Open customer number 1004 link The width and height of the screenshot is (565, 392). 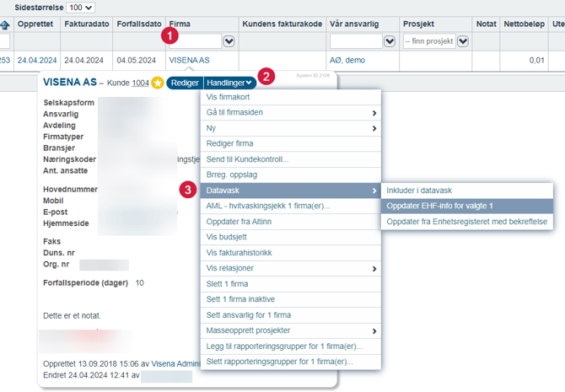[140, 83]
